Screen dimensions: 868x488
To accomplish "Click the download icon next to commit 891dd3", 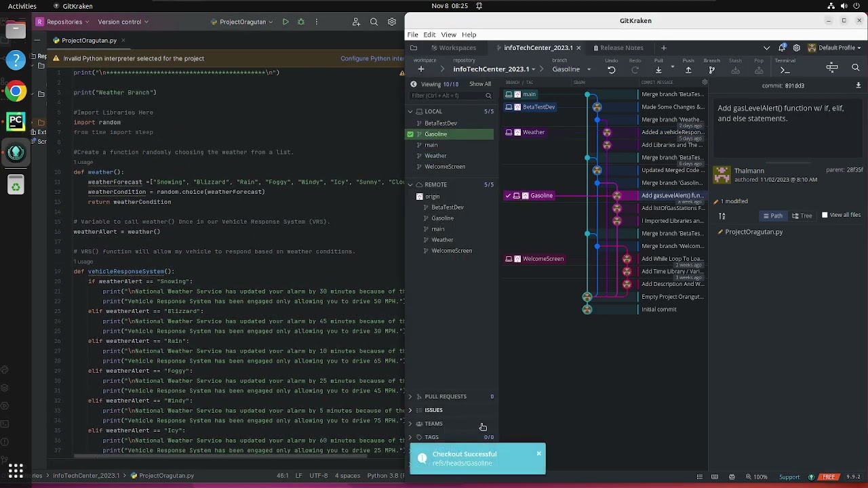I will pyautogui.click(x=859, y=85).
